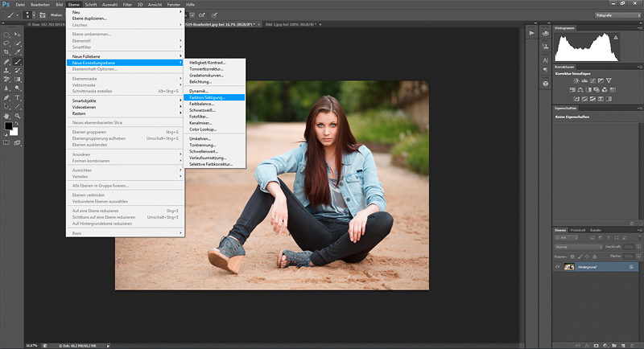
Task: Select the Healing Brush tool
Action: click(6, 61)
